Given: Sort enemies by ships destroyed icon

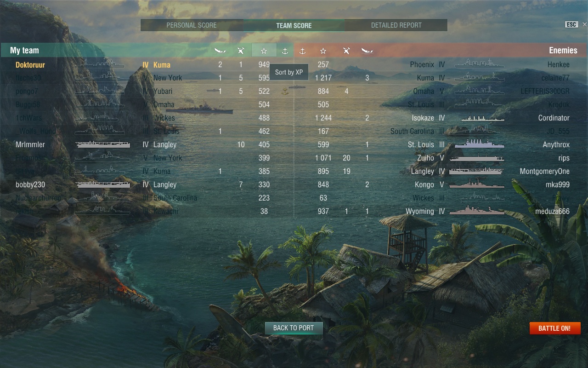Looking at the screenshot, I should tap(367, 51).
